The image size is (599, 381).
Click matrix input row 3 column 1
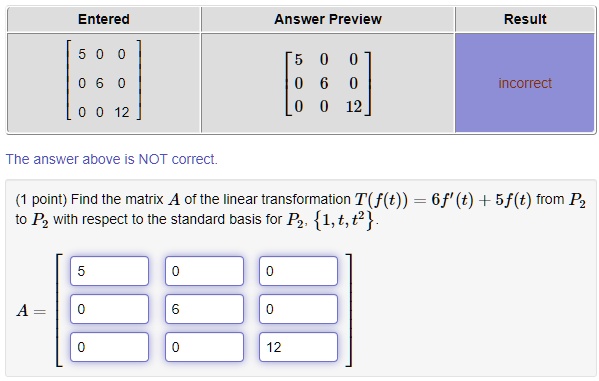pyautogui.click(x=109, y=347)
